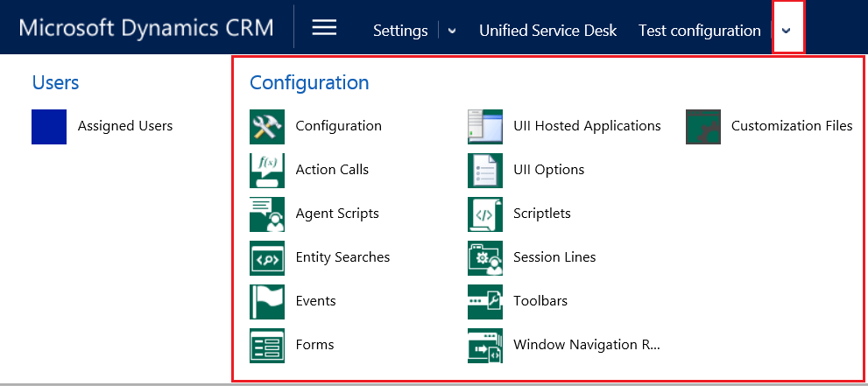Collapse the chevron beside Test configuration

tap(786, 31)
